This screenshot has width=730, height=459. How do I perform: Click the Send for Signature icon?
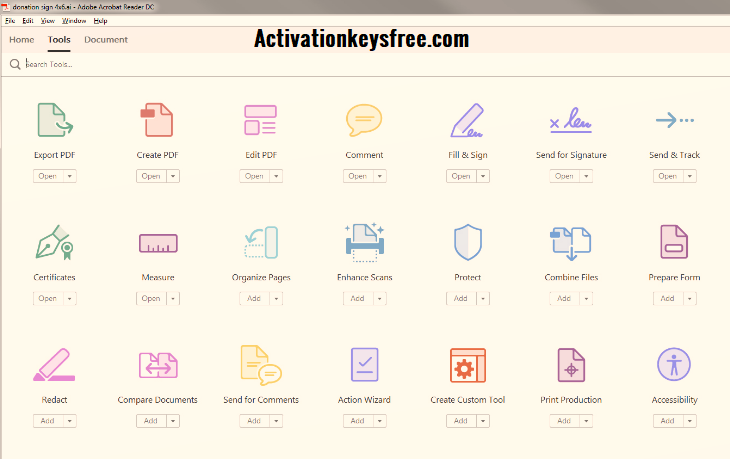pos(571,120)
